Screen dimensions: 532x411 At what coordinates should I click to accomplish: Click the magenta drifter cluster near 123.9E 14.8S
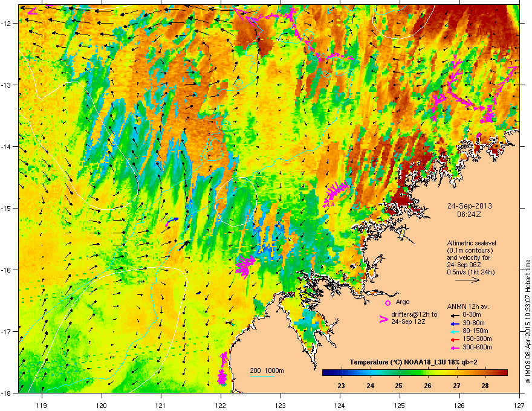(x=335, y=194)
